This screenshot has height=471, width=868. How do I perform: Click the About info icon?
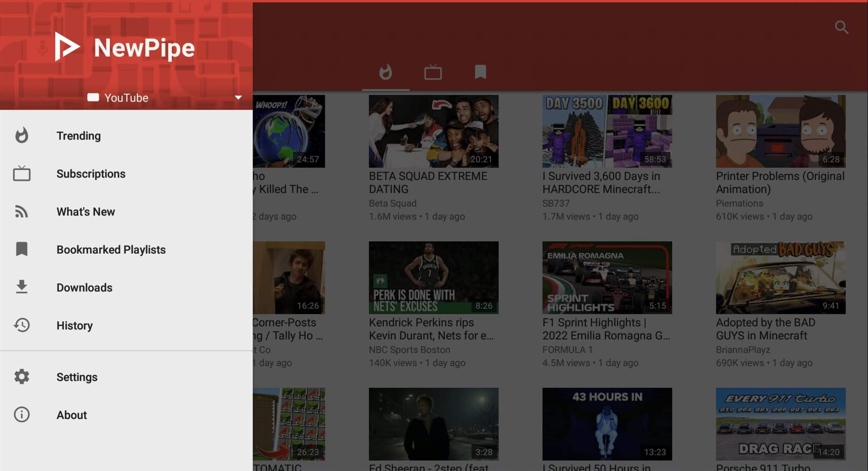(22, 414)
